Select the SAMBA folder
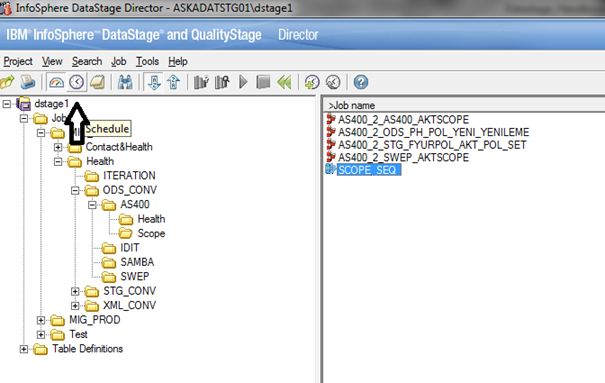This screenshot has width=605, height=383. coord(137,262)
